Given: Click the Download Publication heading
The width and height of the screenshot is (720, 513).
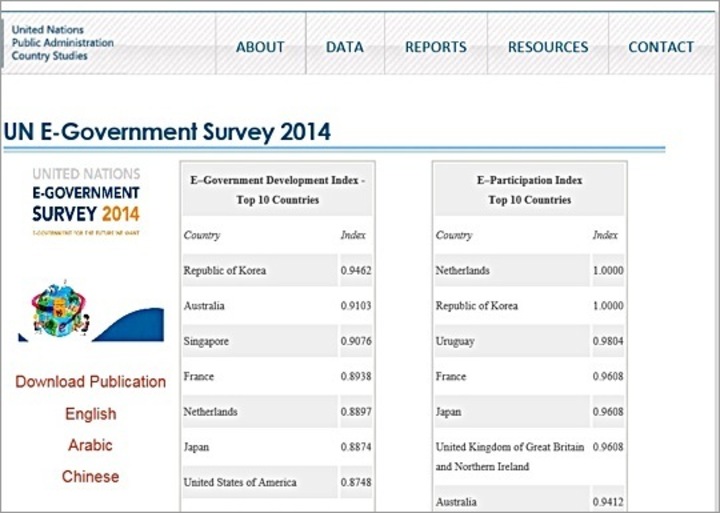Looking at the screenshot, I should coord(90,382).
